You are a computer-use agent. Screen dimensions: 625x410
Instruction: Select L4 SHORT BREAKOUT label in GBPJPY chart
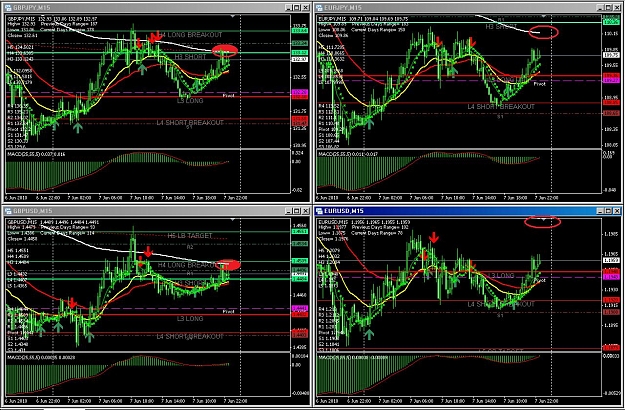pyautogui.click(x=190, y=123)
